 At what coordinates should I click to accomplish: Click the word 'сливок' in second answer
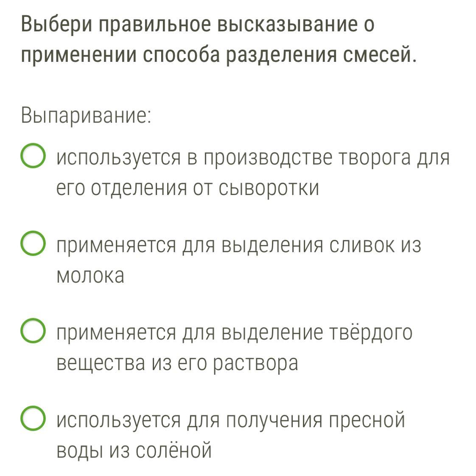click(361, 245)
